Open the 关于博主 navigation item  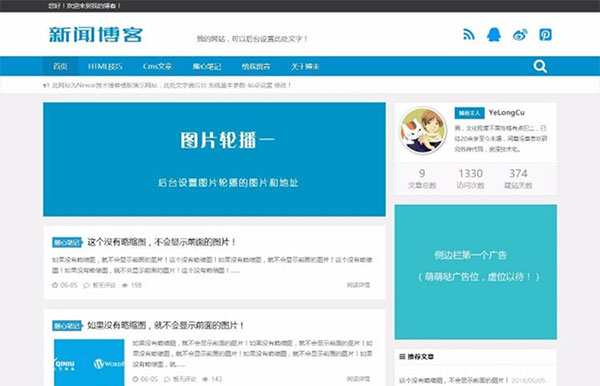point(305,66)
